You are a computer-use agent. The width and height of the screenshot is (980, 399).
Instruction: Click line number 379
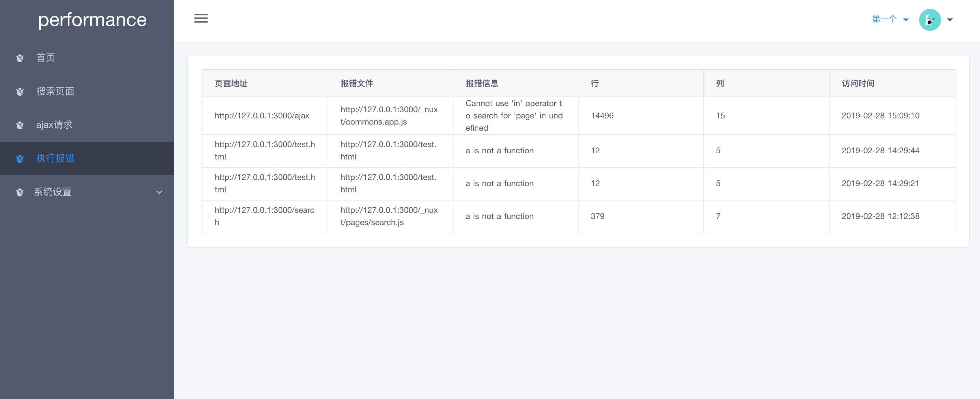click(x=597, y=216)
